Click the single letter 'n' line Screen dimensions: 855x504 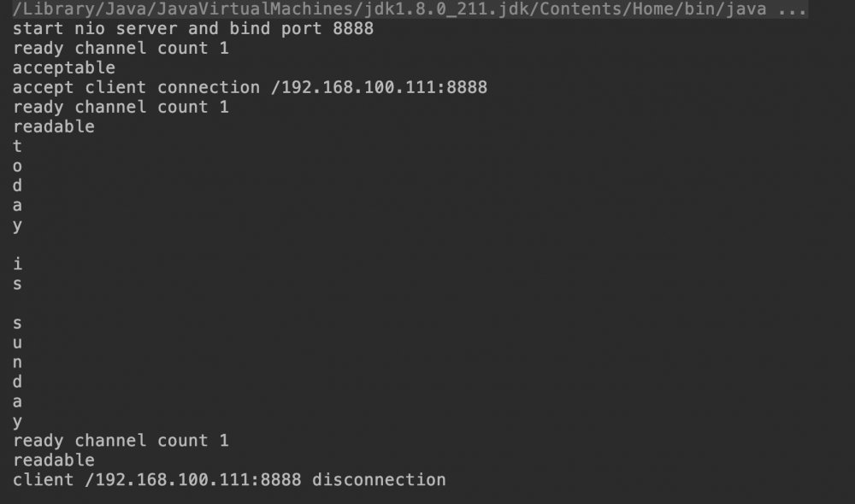click(x=17, y=363)
